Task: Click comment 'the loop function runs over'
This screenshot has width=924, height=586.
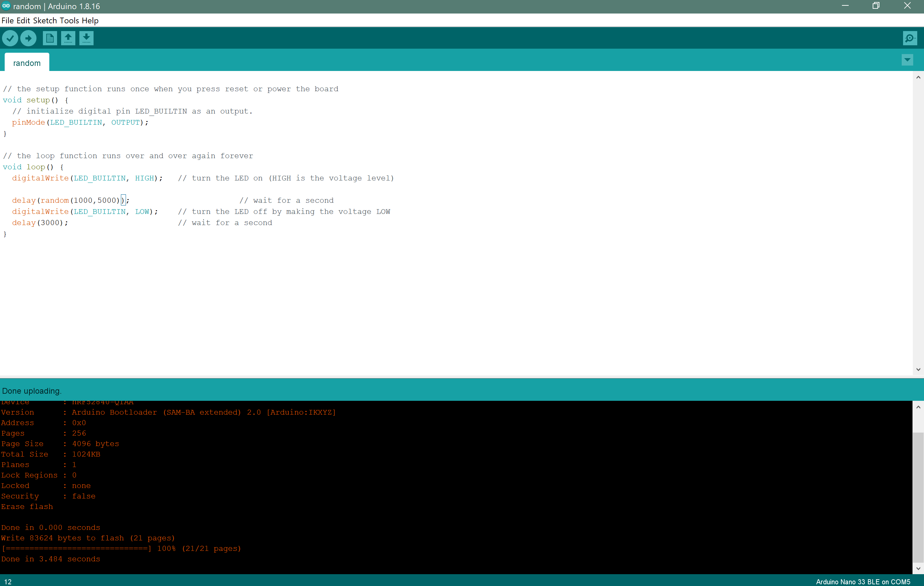Action: [x=128, y=156]
